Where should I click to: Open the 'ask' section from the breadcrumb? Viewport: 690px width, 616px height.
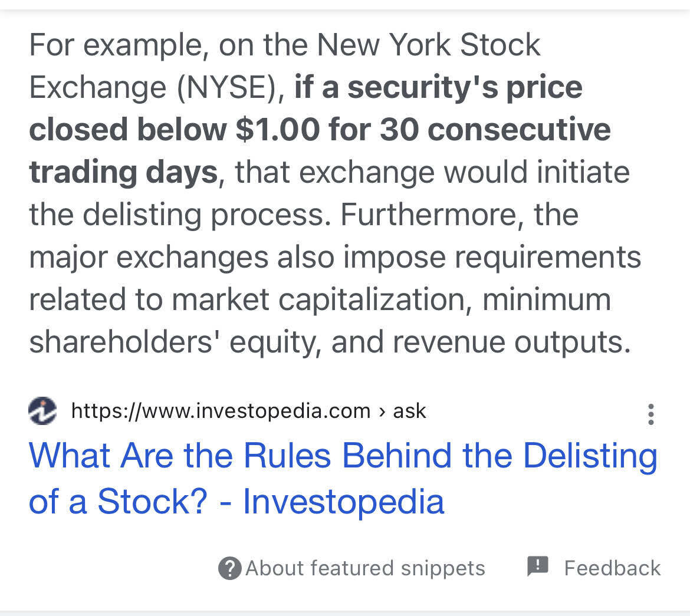pos(410,411)
